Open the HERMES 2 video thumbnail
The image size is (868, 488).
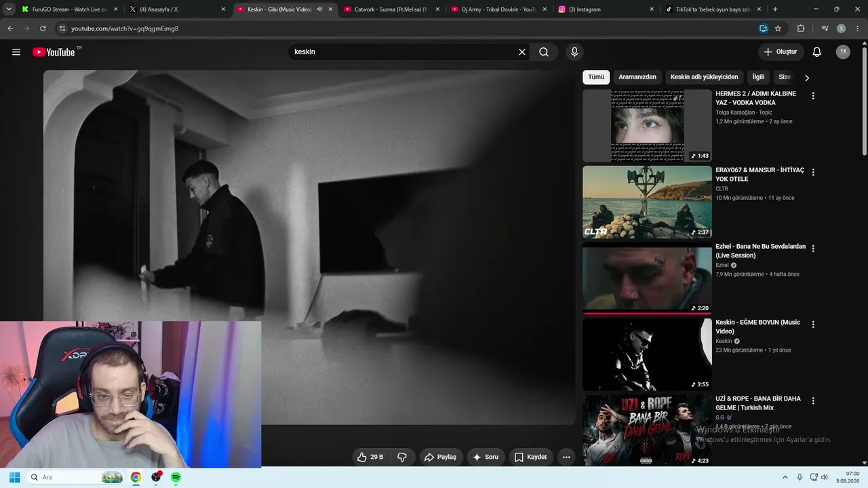[x=647, y=126]
